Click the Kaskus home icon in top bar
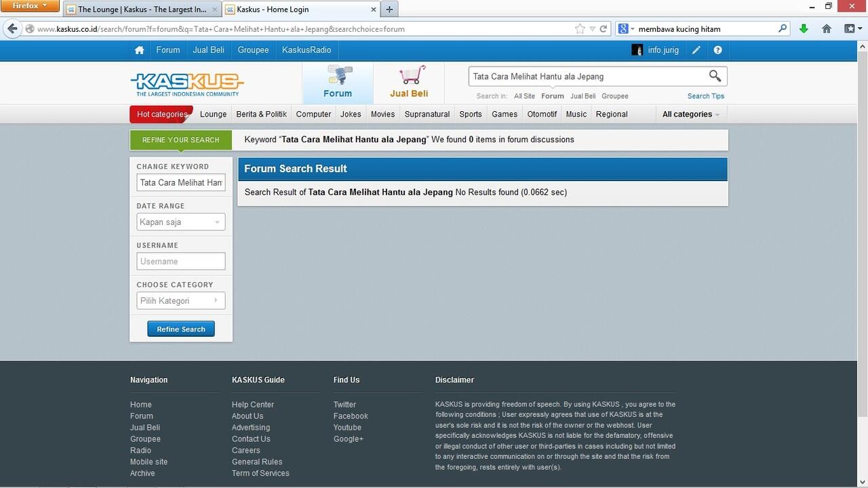 coord(139,50)
